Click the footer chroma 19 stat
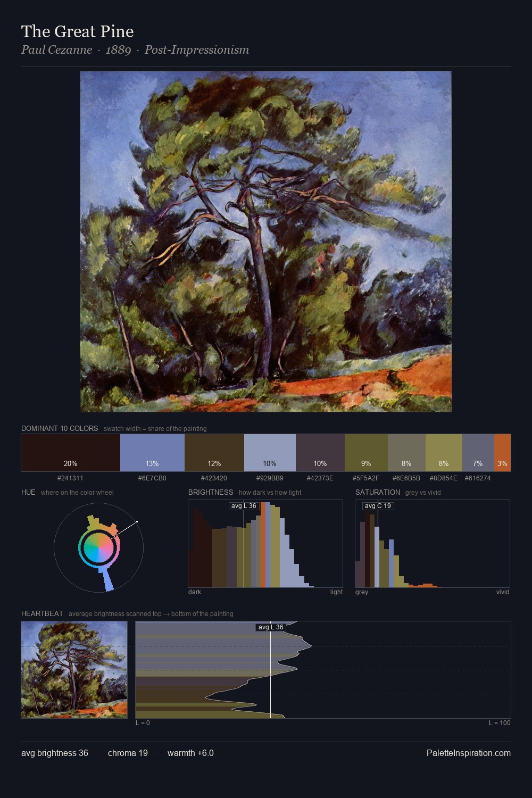This screenshot has height=798, width=532. (x=128, y=753)
